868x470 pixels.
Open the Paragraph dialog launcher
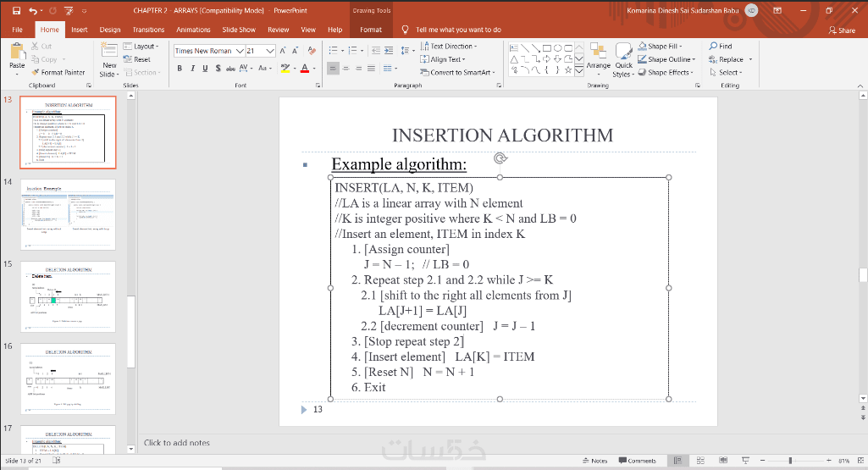point(500,86)
